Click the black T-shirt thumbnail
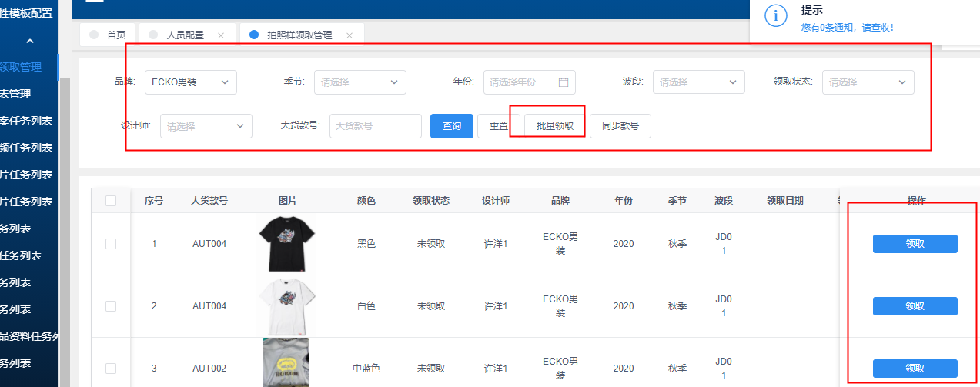This screenshot has height=387, width=980. pyautogui.click(x=286, y=244)
